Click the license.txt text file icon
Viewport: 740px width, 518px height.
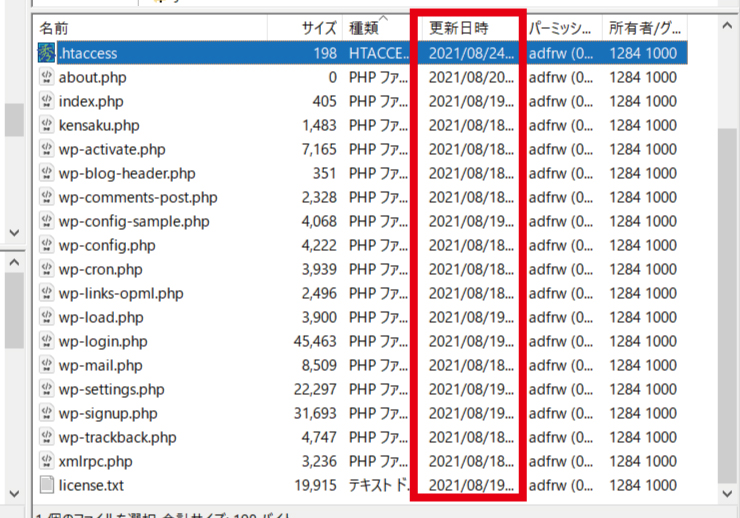pos(47,485)
